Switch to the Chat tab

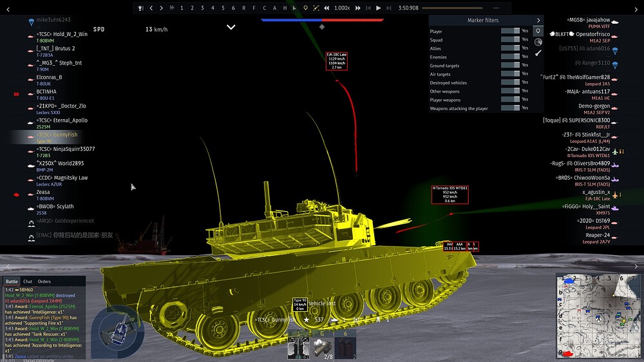pyautogui.click(x=28, y=281)
